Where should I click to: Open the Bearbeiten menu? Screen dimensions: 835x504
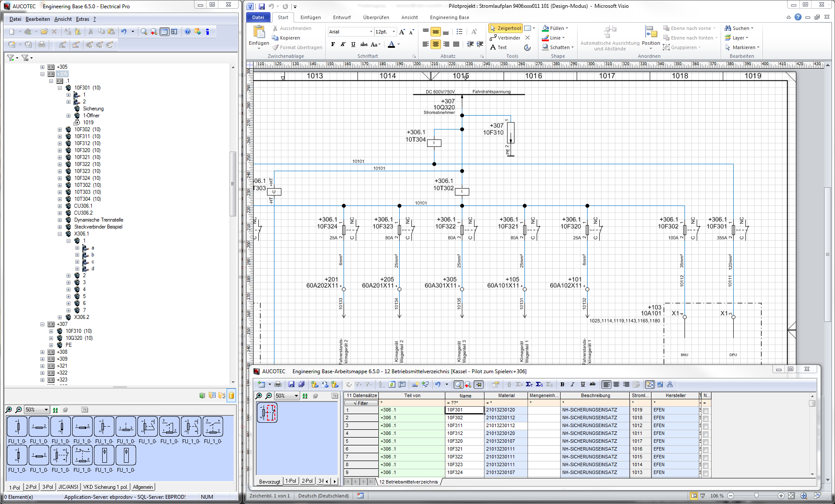click(37, 19)
